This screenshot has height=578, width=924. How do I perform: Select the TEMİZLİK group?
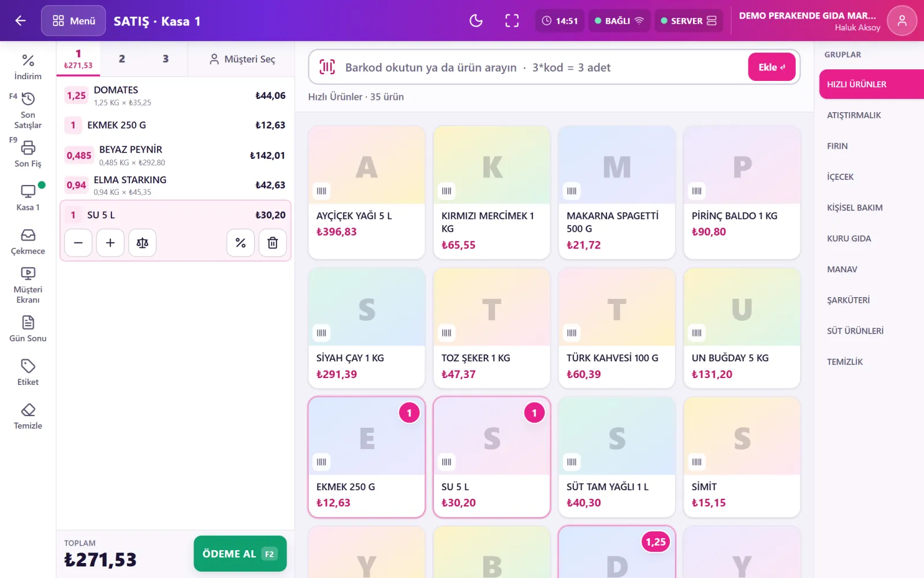point(871,362)
